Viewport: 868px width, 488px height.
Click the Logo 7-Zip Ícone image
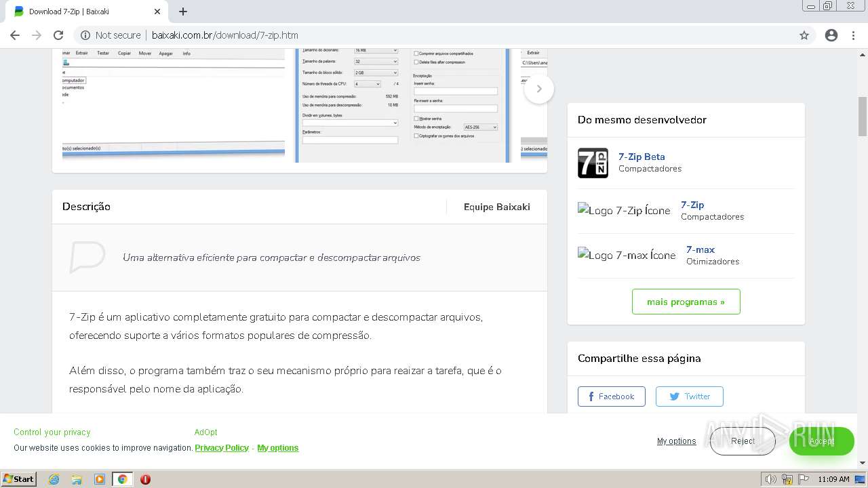point(624,211)
